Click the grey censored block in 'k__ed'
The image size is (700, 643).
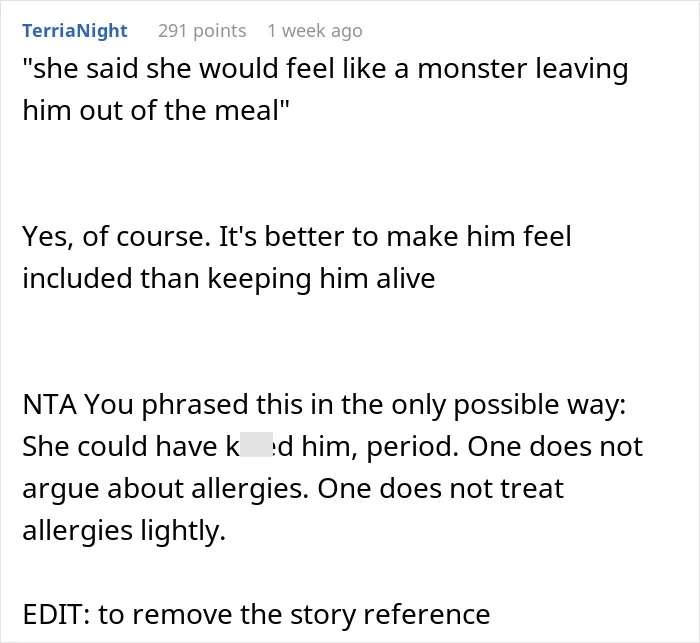[256, 445]
